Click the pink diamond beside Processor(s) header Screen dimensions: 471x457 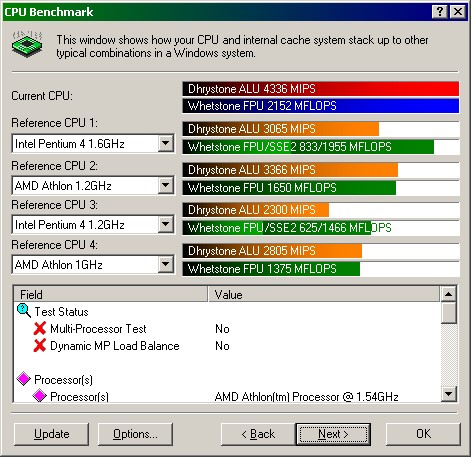click(x=24, y=379)
